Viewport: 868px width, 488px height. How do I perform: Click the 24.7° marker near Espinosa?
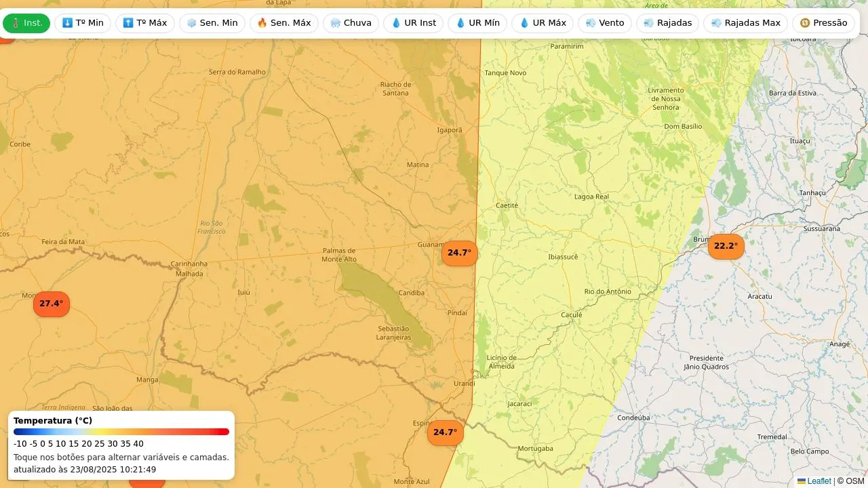point(445,432)
